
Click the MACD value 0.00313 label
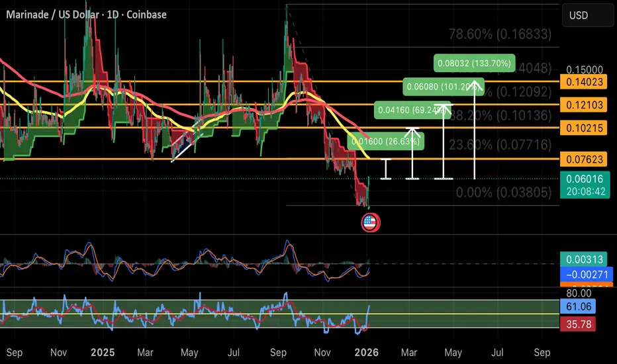tap(585, 259)
